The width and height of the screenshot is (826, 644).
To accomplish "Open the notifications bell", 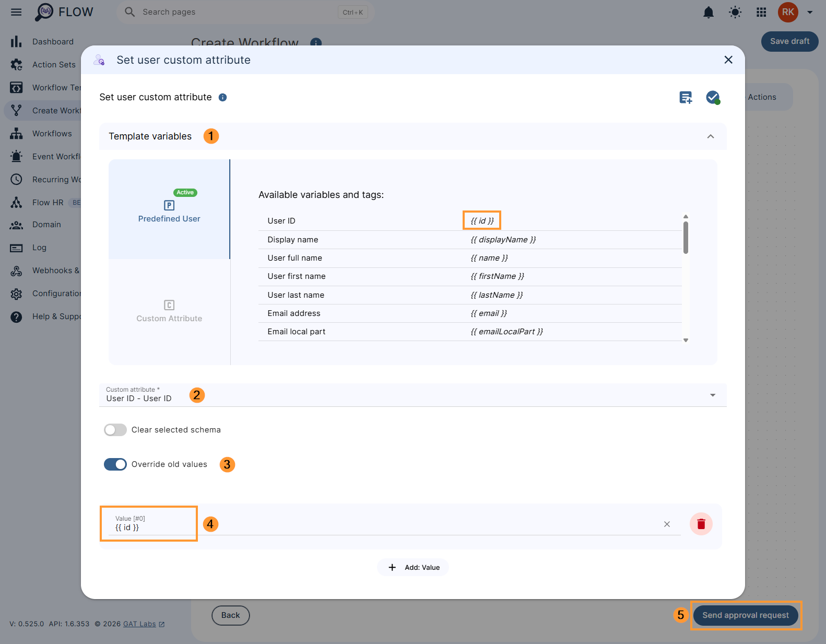I will 708,12.
